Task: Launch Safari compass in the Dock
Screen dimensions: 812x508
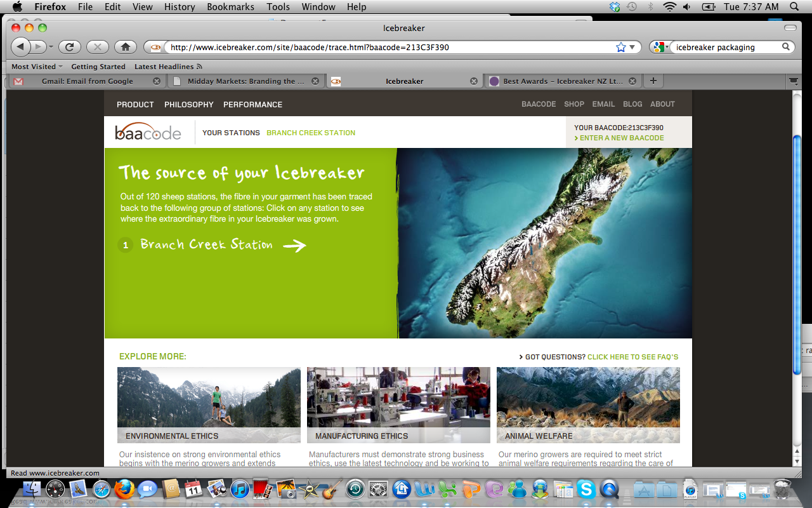Action: click(x=101, y=489)
